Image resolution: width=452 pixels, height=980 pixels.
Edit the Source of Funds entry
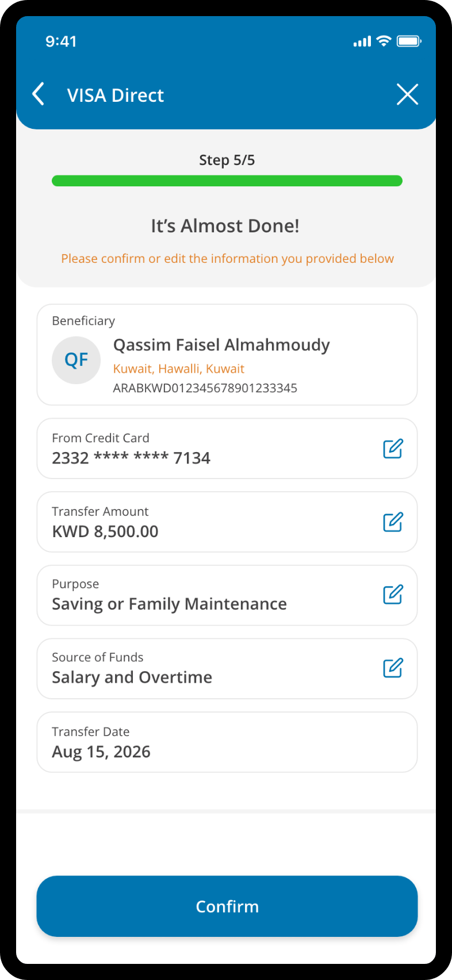pyautogui.click(x=393, y=668)
